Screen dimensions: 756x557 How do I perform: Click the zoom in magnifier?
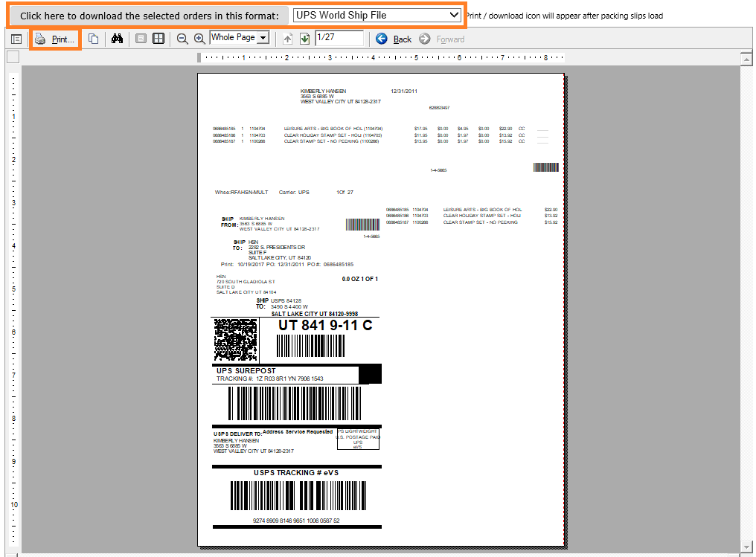199,39
